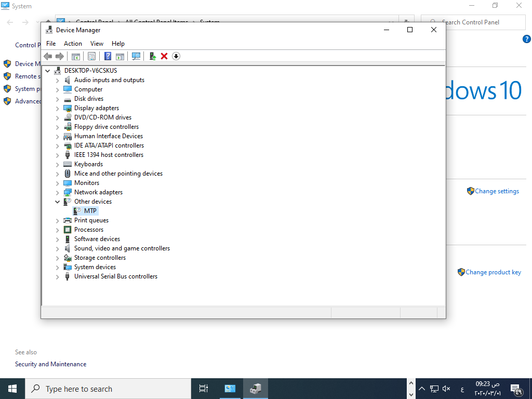The image size is (532, 399).
Task: Open the File menu
Action: tap(51, 44)
